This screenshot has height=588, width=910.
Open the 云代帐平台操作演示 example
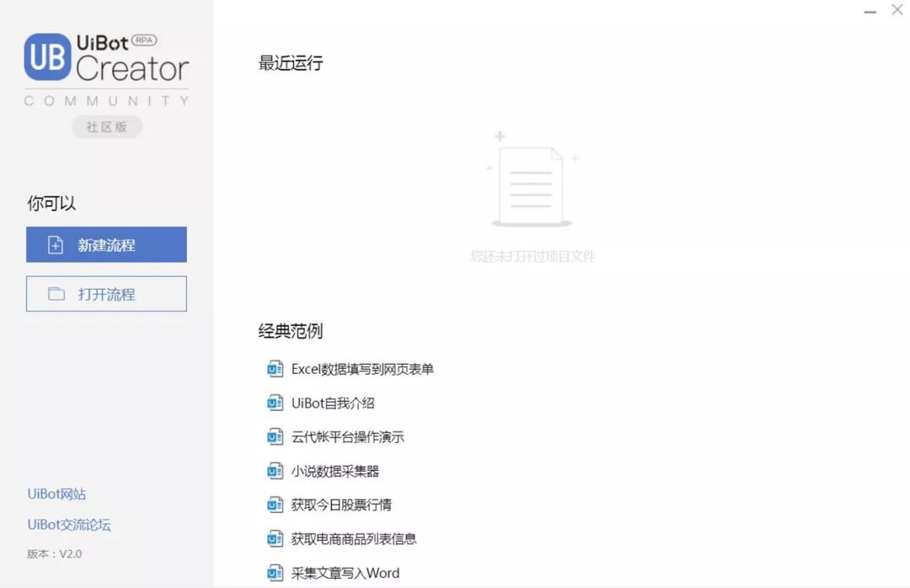pyautogui.click(x=347, y=437)
